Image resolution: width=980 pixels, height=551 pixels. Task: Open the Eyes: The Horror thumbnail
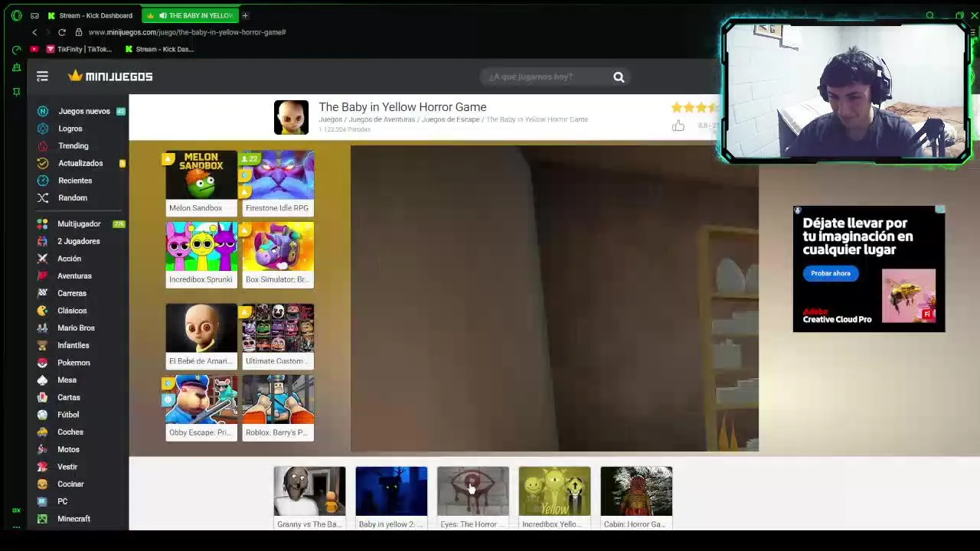click(472, 497)
